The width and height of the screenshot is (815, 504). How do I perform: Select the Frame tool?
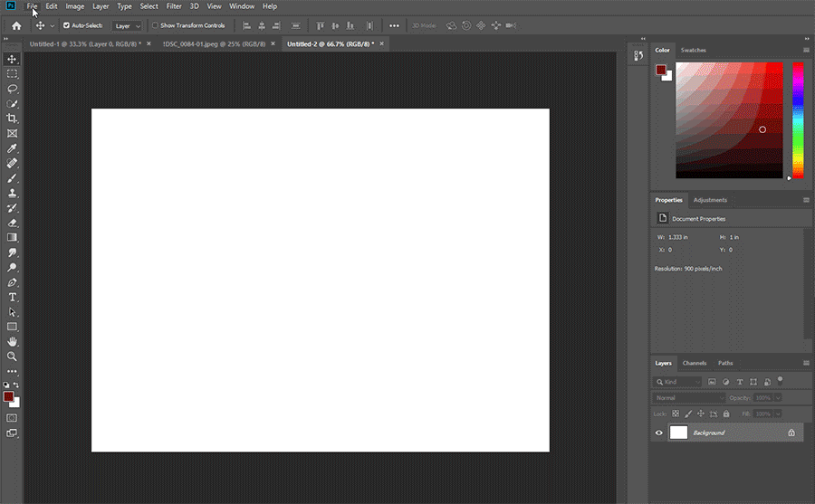click(12, 134)
